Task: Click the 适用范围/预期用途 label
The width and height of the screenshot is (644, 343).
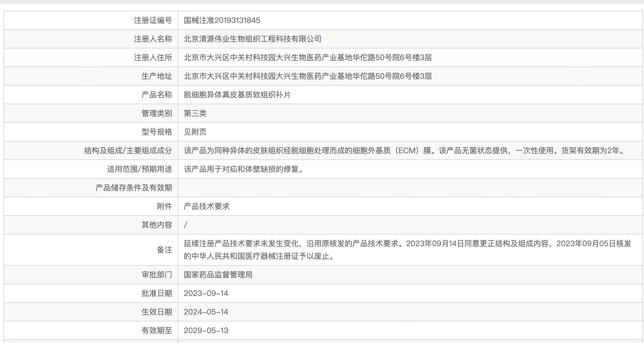Action: [140, 169]
